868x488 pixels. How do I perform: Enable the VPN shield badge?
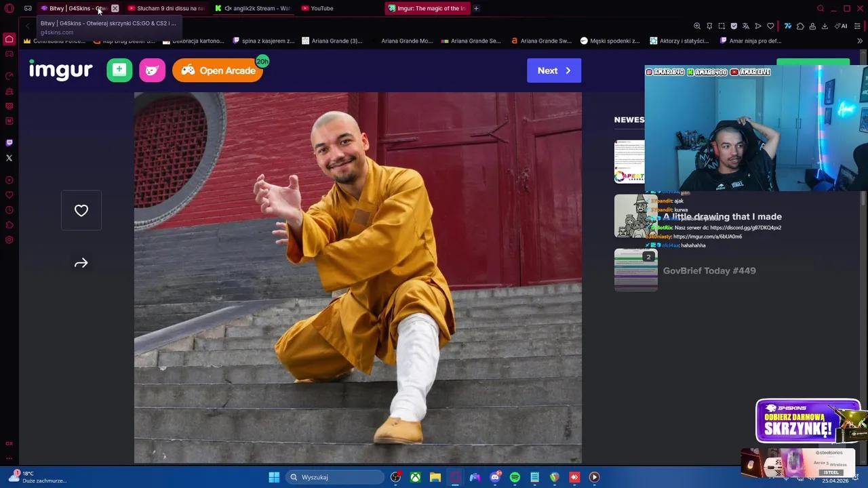point(734,26)
